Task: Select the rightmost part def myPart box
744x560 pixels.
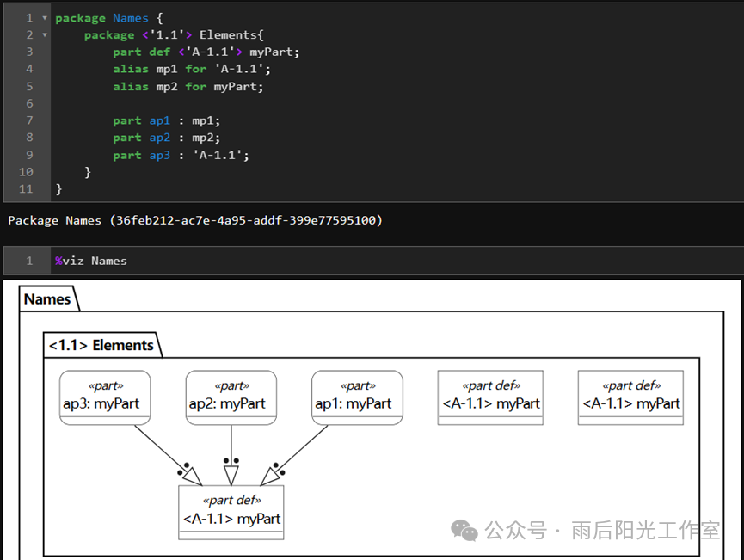Action: click(630, 397)
